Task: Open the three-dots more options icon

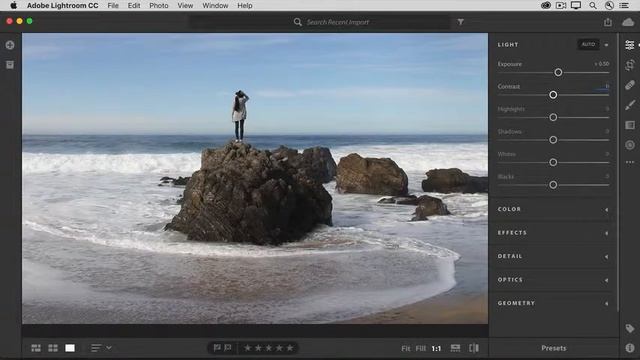Action: pos(630,162)
